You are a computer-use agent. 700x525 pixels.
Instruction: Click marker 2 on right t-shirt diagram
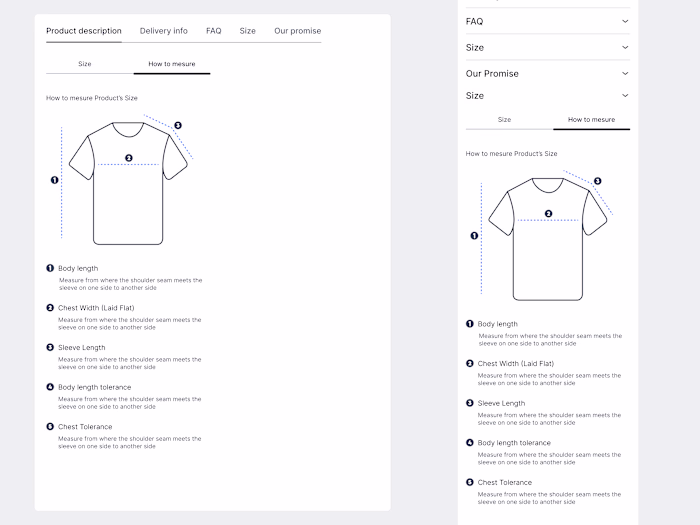coord(548,213)
